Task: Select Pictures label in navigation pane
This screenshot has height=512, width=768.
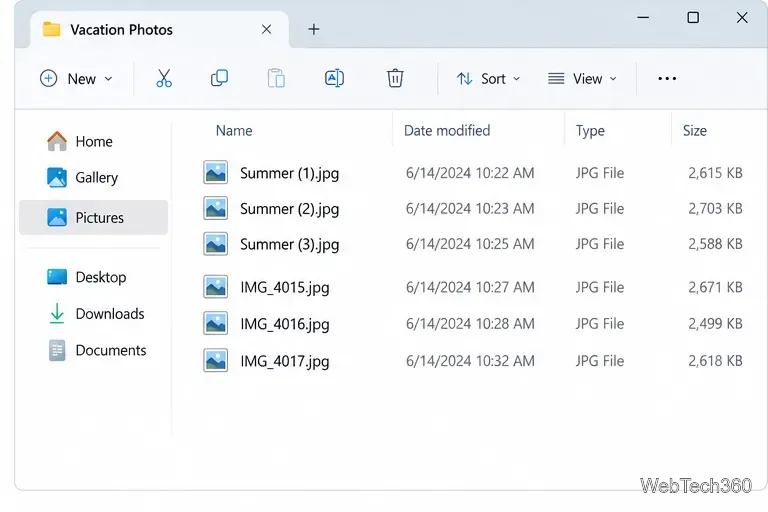Action: pos(99,218)
